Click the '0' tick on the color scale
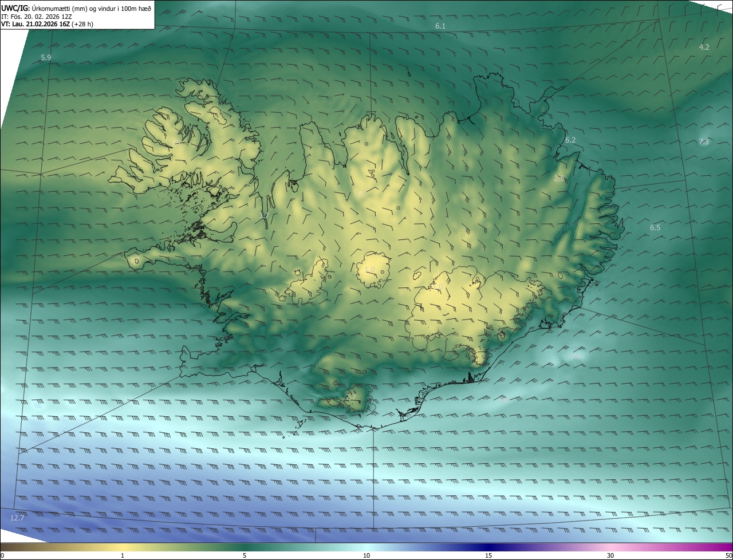733x560 pixels. coord(2,555)
